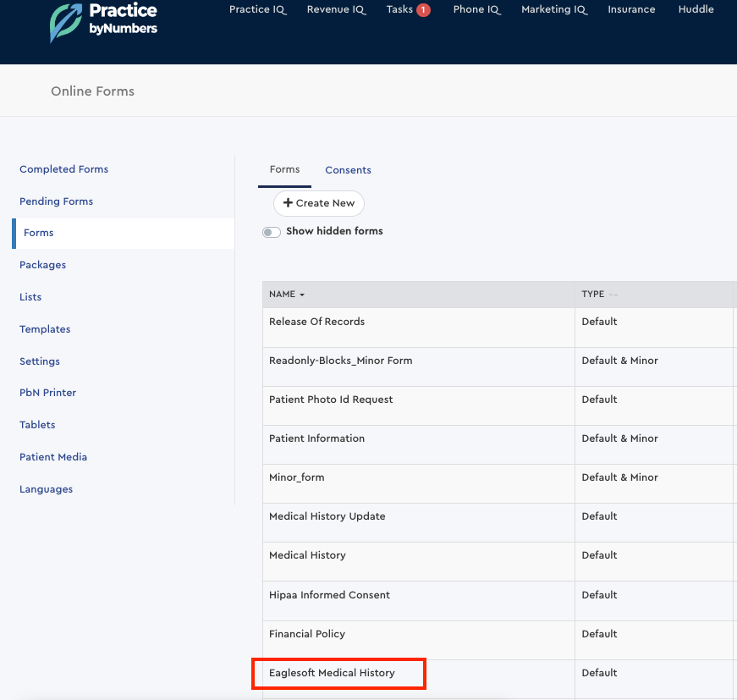The height and width of the screenshot is (700, 737).
Task: Click the red Tasks notification badge
Action: (x=422, y=9)
